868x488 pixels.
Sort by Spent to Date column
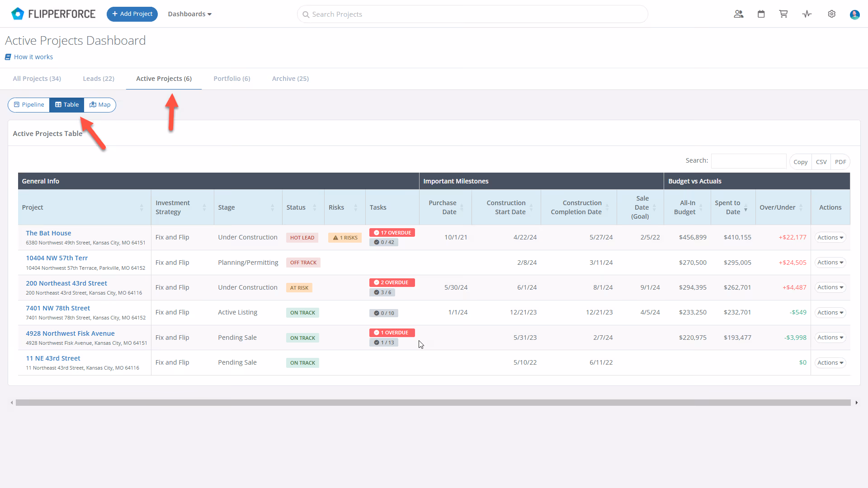[x=733, y=207]
